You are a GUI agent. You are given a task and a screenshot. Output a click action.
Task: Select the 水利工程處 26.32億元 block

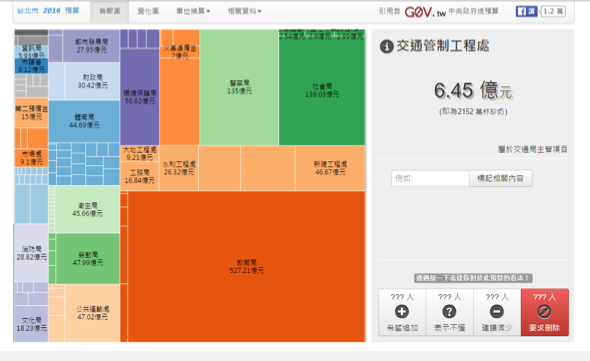[179, 168]
